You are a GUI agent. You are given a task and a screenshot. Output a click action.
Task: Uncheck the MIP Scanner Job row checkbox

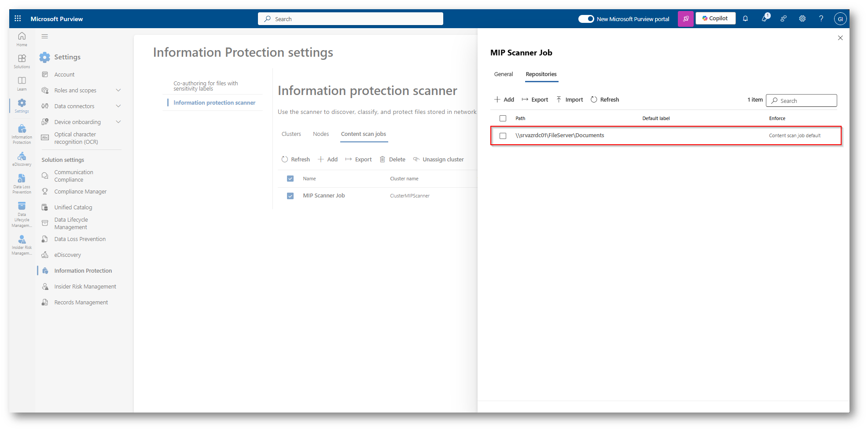coord(290,196)
